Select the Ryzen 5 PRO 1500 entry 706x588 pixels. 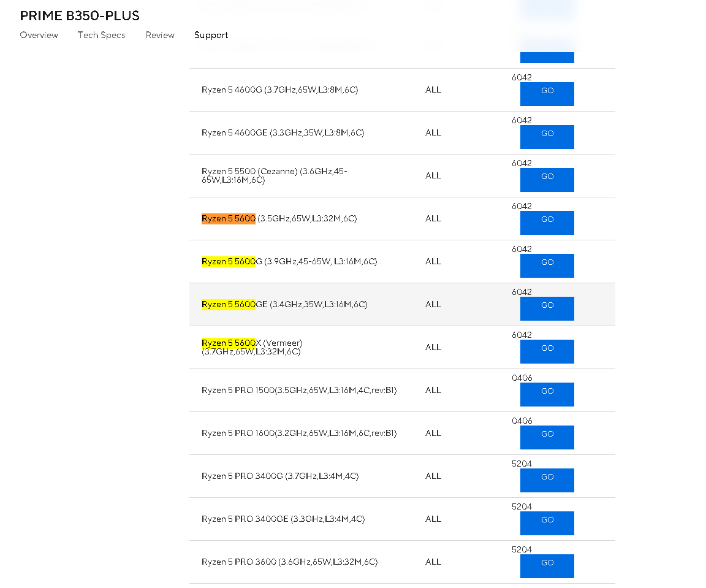[x=299, y=390]
